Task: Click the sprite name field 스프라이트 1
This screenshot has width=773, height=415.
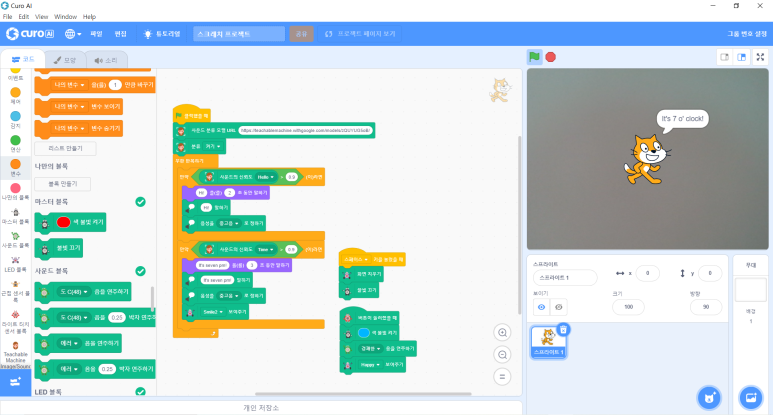Action: coord(565,277)
